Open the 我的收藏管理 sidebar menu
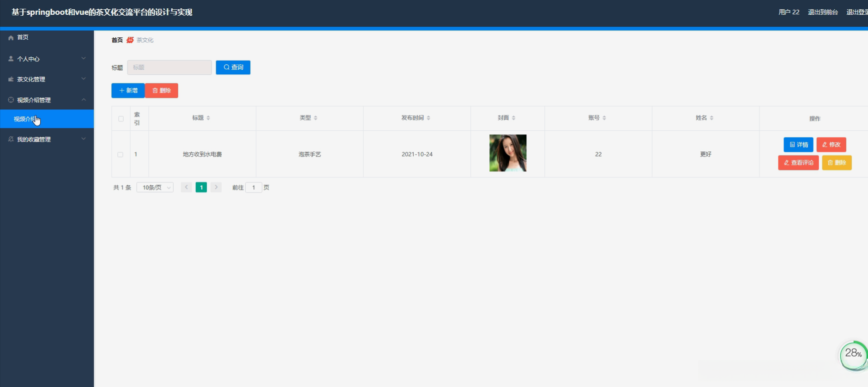Screen dimensions: 868x387 [47, 139]
